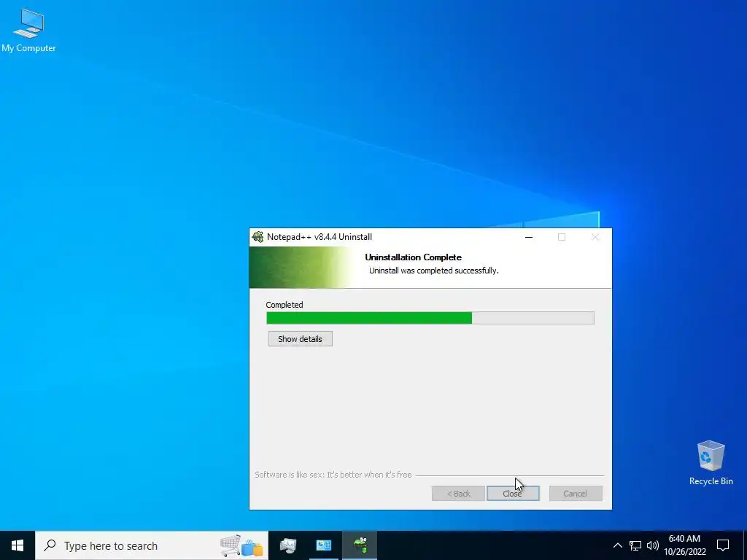Image resolution: width=747 pixels, height=560 pixels.
Task: Open My Computer desktop icon
Action: 28,31
